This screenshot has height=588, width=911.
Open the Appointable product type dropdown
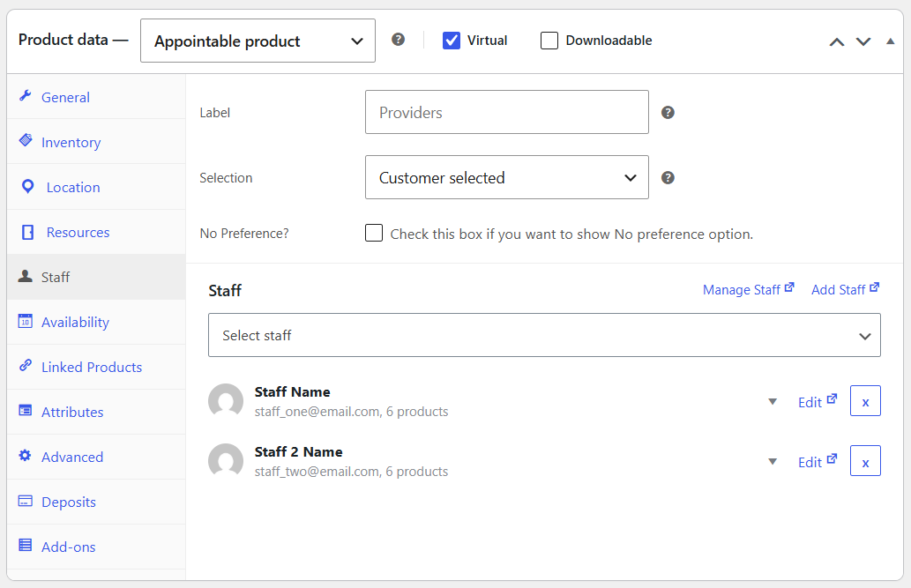click(x=258, y=41)
